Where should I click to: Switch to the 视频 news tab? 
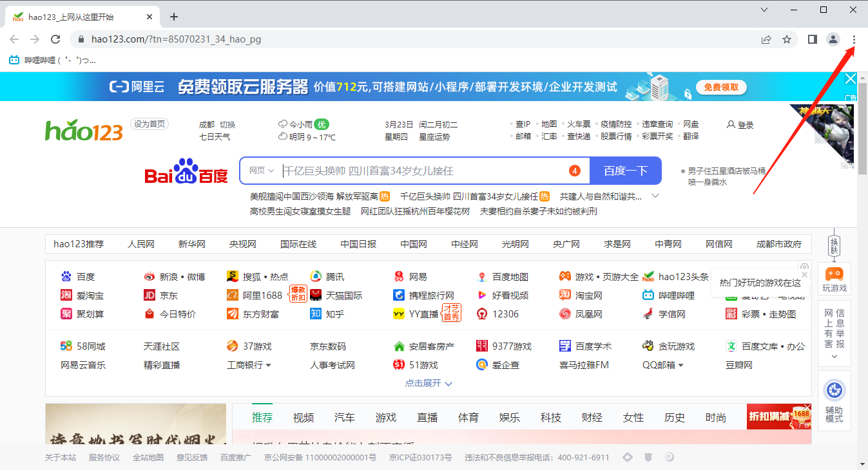point(303,417)
